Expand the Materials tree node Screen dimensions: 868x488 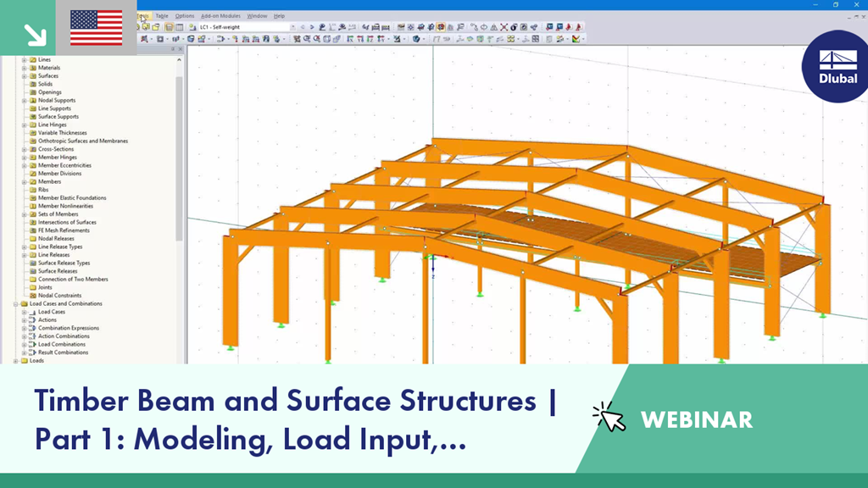pos(24,68)
